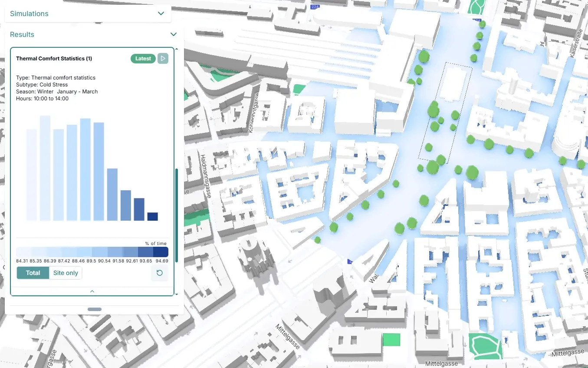Click the Kohlenhofgasse street label
The height and width of the screenshot is (368, 588).
point(253,113)
